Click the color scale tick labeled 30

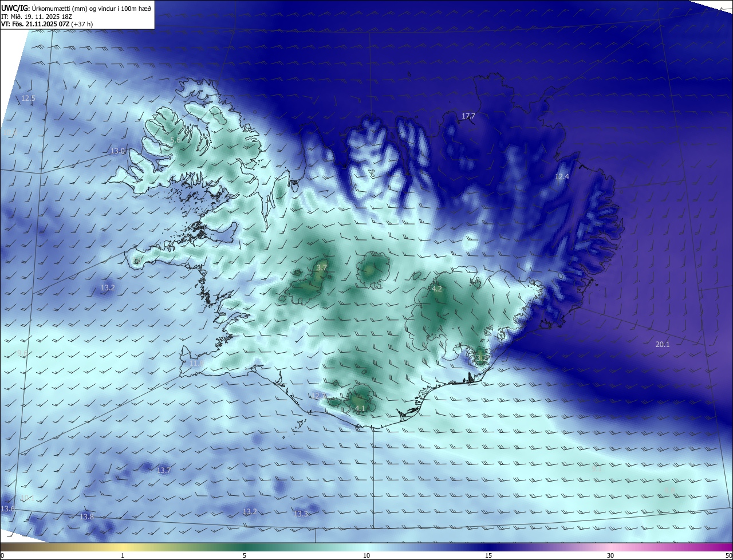coord(610,555)
